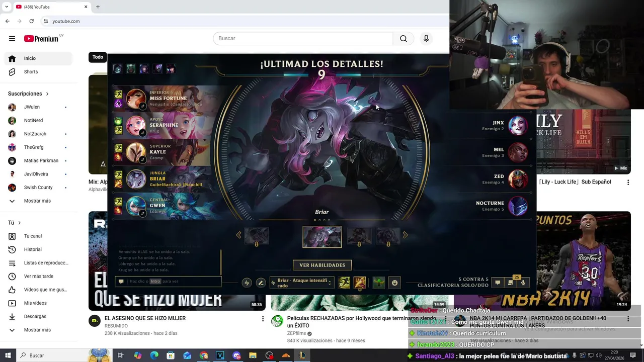The height and width of the screenshot is (362, 644).
Task: Open League client taskbar icon
Action: [302, 355]
